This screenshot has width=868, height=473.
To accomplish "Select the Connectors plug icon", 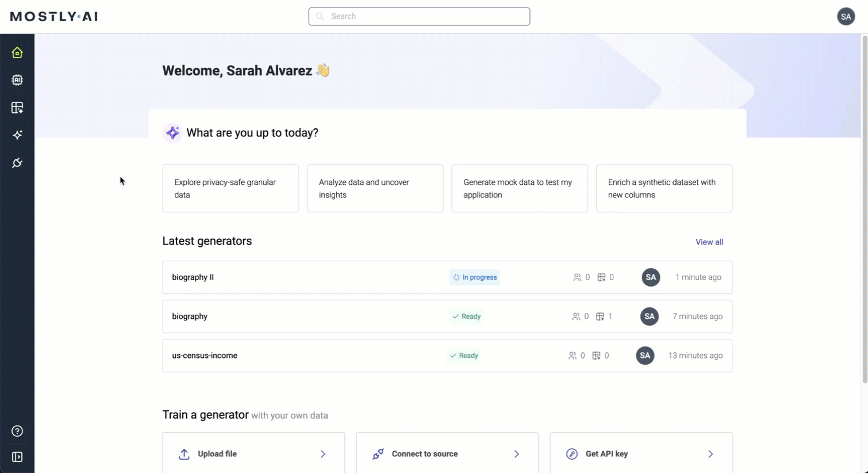I will click(x=17, y=163).
